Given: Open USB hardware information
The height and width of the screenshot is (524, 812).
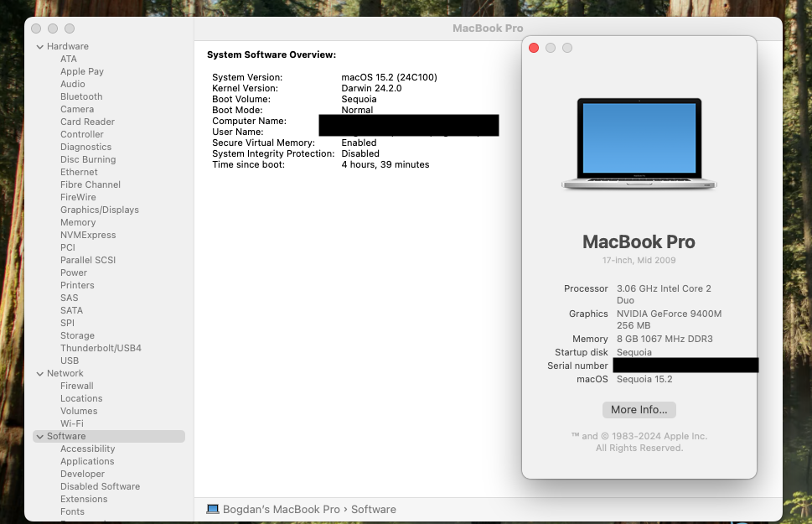Looking at the screenshot, I should coord(70,361).
